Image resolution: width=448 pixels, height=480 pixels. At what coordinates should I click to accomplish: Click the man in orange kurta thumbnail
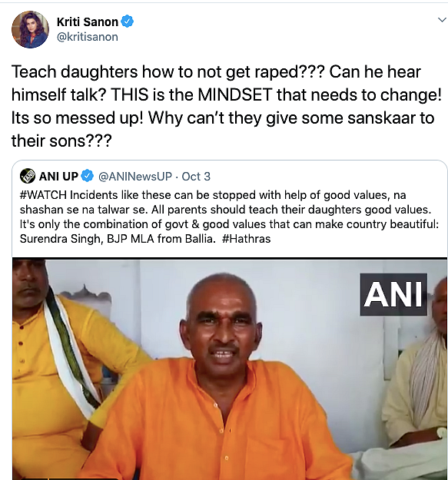(x=214, y=379)
